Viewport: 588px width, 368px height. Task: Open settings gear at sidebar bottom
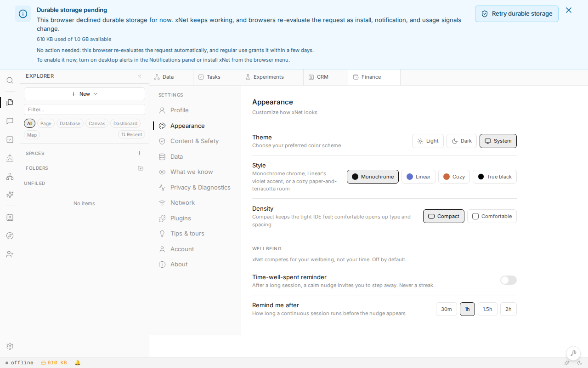pyautogui.click(x=10, y=346)
